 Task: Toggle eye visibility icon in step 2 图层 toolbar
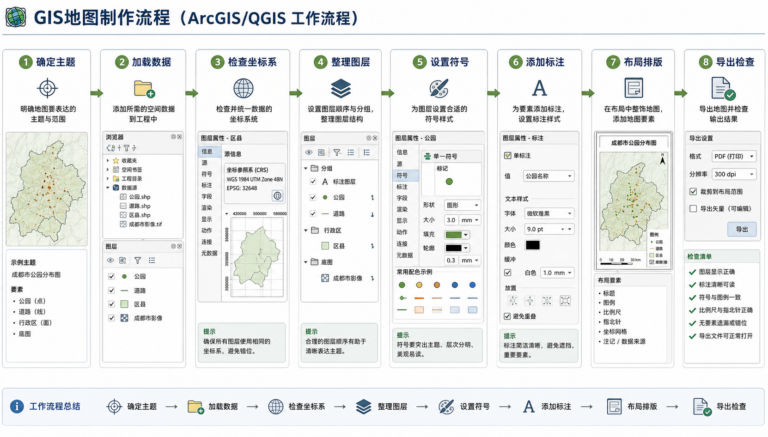coord(111,261)
